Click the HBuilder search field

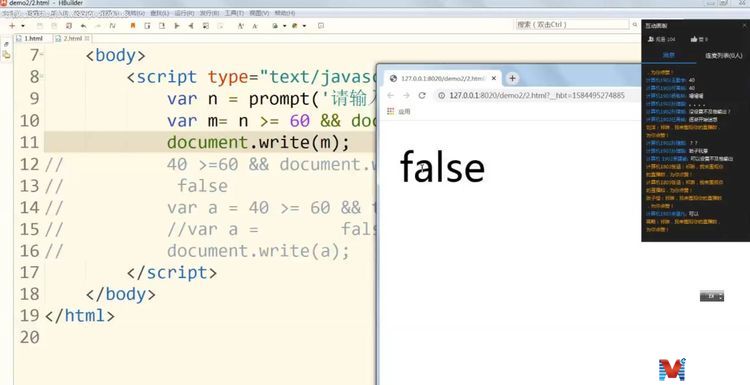coord(573,24)
